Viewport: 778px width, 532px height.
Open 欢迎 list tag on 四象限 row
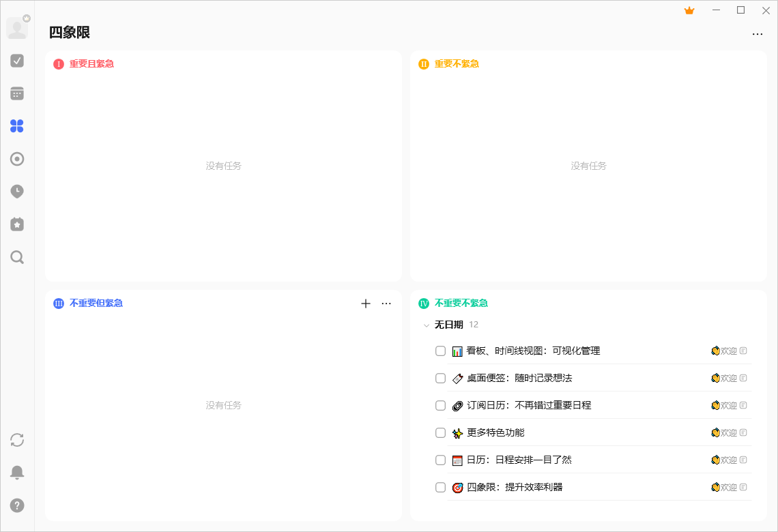click(x=724, y=488)
